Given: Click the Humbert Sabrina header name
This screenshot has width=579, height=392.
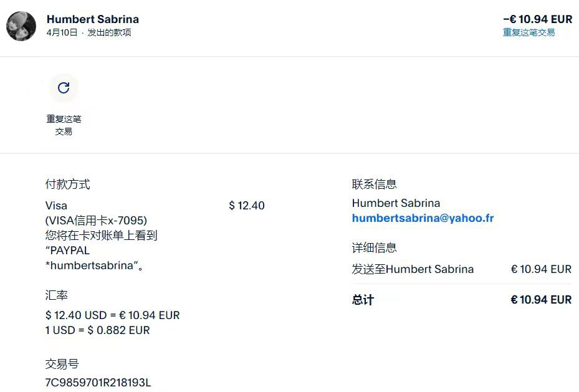Looking at the screenshot, I should (x=93, y=19).
